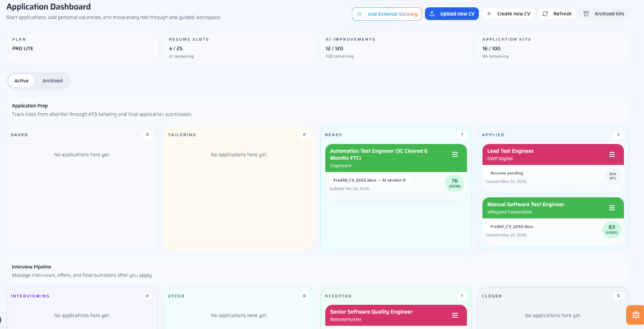Screen dimensions: 644x329
Task: Open the menu on the Lead Test Engineer card
Action: tap(613, 154)
